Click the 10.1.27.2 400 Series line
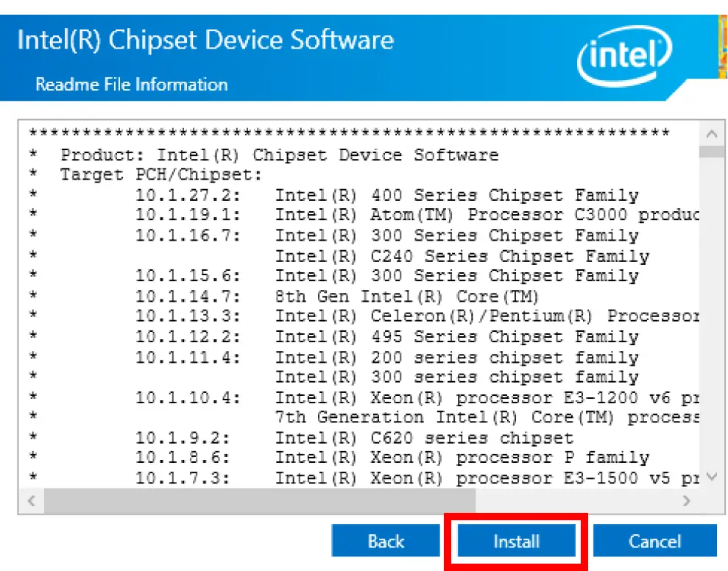The width and height of the screenshot is (728, 571). (x=386, y=196)
